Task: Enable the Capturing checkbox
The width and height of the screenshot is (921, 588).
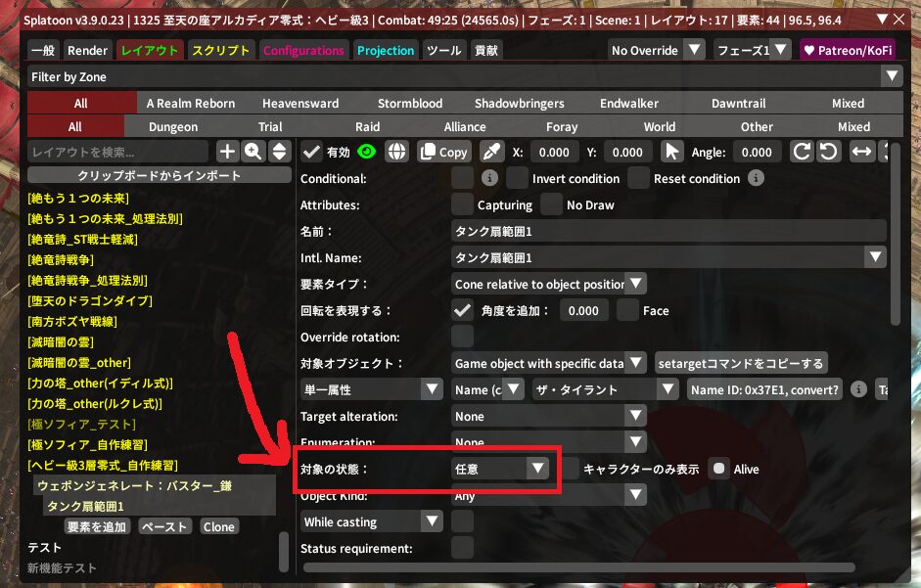Action: 462,204
